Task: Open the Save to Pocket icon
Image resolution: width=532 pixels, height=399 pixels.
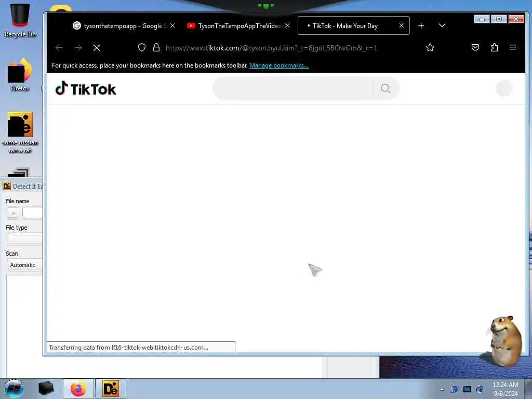Action: tap(475, 47)
